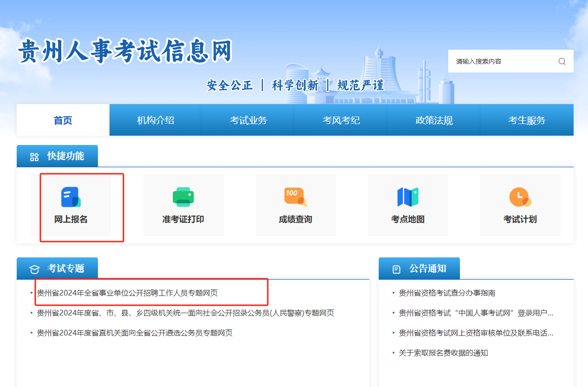Go to the 首页 tab
Image resolution: width=588 pixels, height=387 pixels.
coord(63,120)
